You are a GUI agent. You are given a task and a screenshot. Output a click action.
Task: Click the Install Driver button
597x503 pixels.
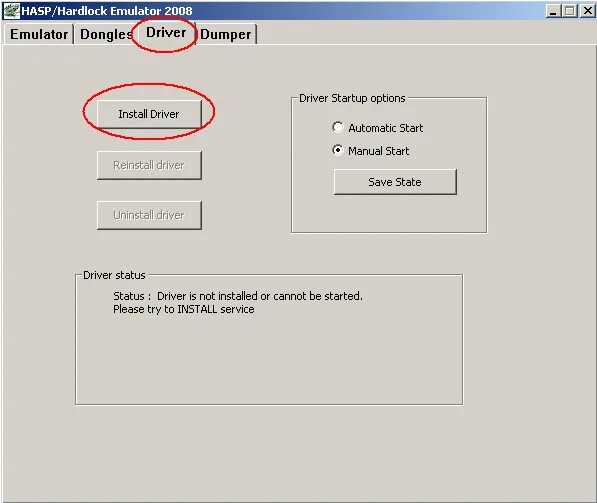[149, 114]
